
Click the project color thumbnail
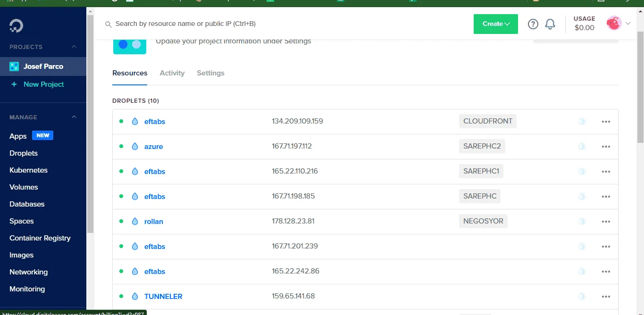pos(130,46)
